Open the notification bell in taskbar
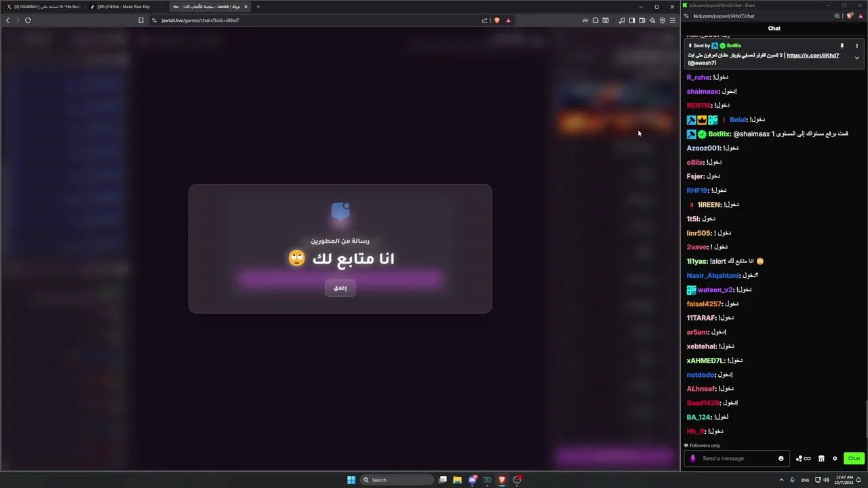The width and height of the screenshot is (868, 488). 859,480
